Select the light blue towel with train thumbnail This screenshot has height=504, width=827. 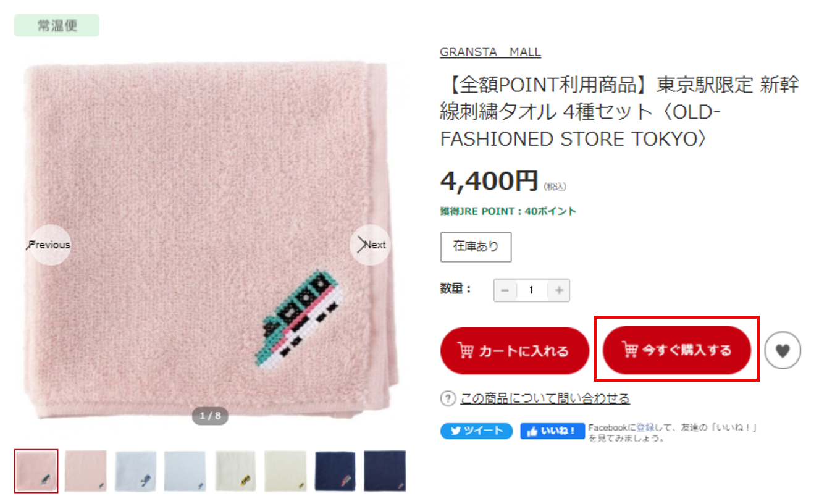click(135, 471)
